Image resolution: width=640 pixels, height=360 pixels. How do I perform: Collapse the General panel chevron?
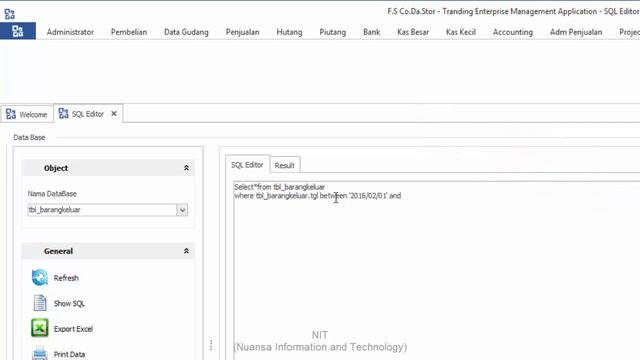pos(186,251)
